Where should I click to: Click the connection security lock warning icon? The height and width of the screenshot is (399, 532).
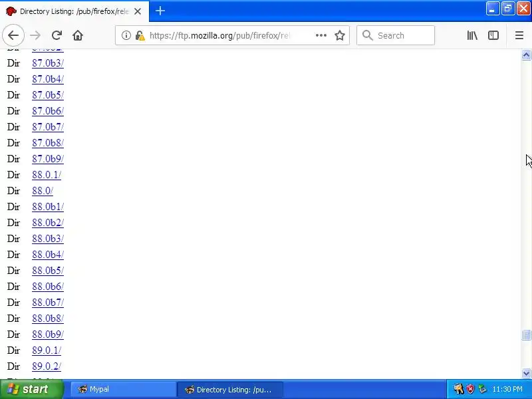click(x=140, y=35)
